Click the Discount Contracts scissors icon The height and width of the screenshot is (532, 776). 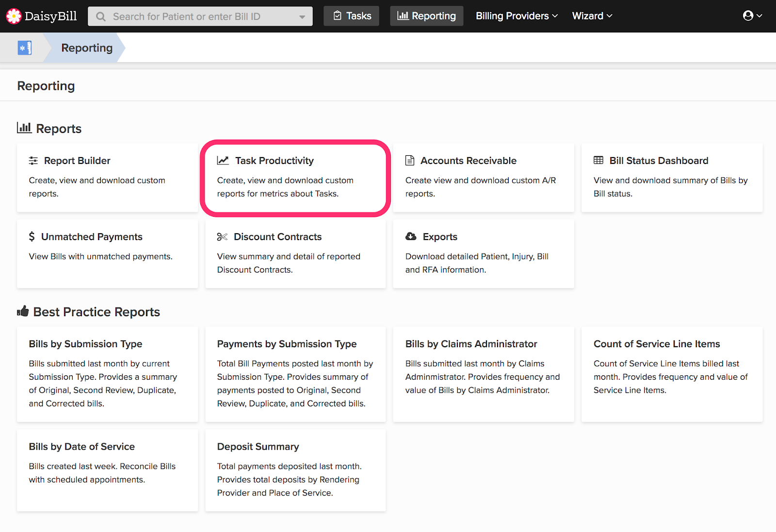tap(222, 237)
